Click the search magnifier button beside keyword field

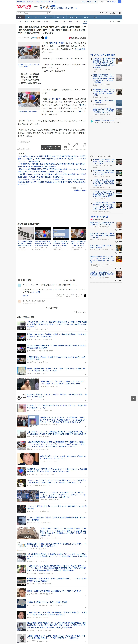(49, 13)
